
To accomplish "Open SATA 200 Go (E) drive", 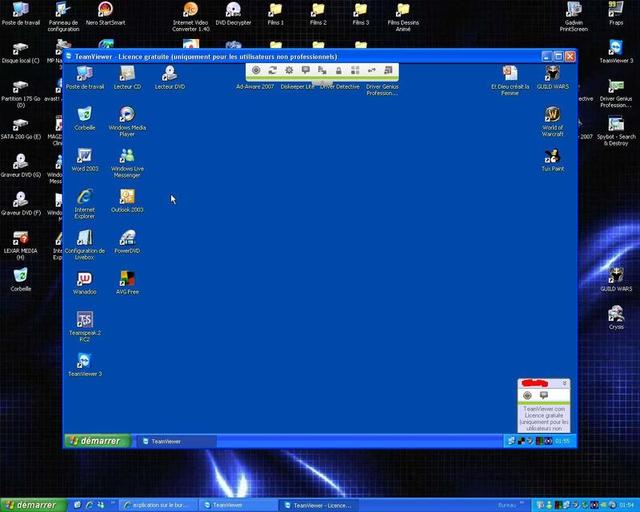I will [x=20, y=129].
